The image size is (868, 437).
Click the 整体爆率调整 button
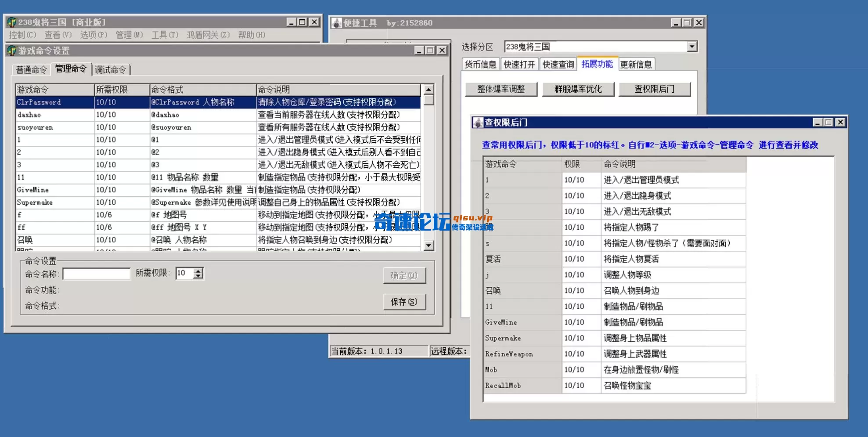[x=501, y=89]
